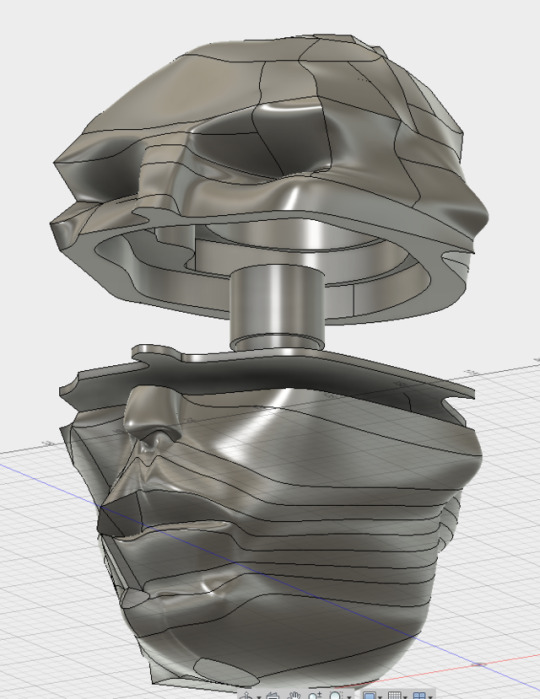The width and height of the screenshot is (540, 699).
Task: Select the Orbit tool icon
Action: point(246,695)
